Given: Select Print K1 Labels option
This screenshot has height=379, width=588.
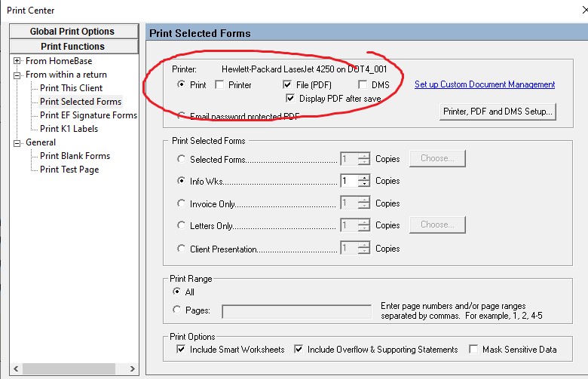Looking at the screenshot, I should coord(69,129).
